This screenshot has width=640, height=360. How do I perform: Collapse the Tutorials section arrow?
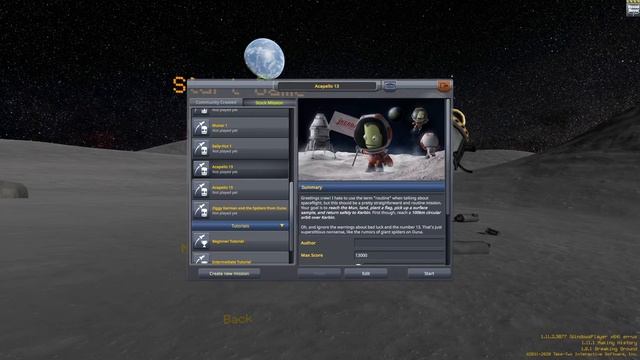[x=282, y=226]
